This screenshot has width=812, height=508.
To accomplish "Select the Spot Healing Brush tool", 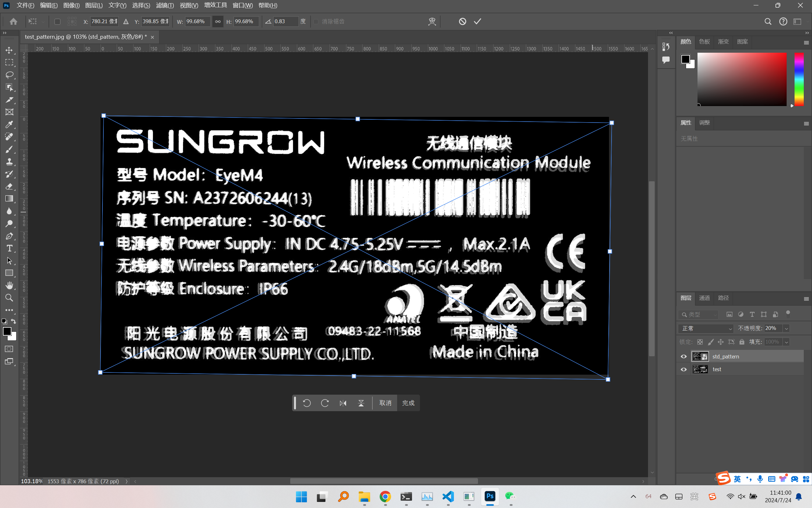I will pyautogui.click(x=10, y=137).
